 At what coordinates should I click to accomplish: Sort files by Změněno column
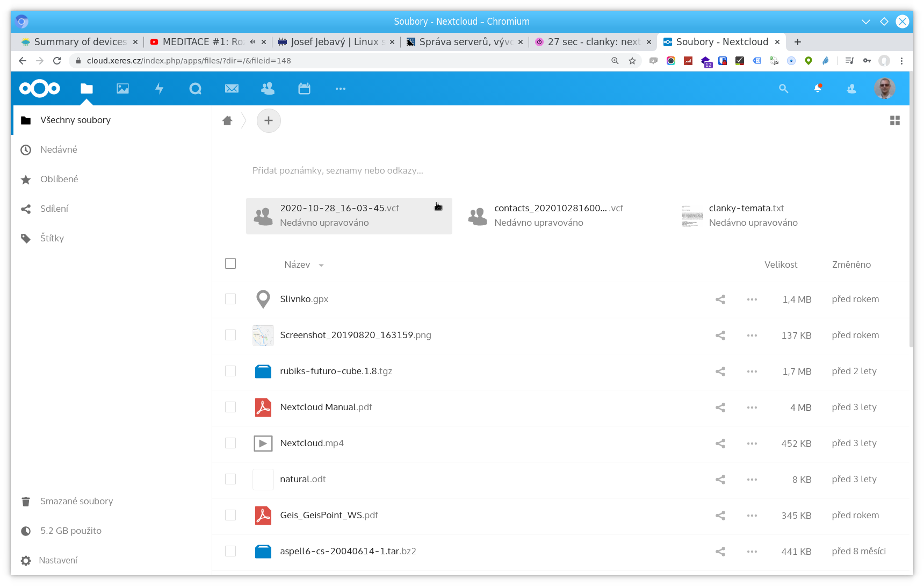tap(851, 265)
